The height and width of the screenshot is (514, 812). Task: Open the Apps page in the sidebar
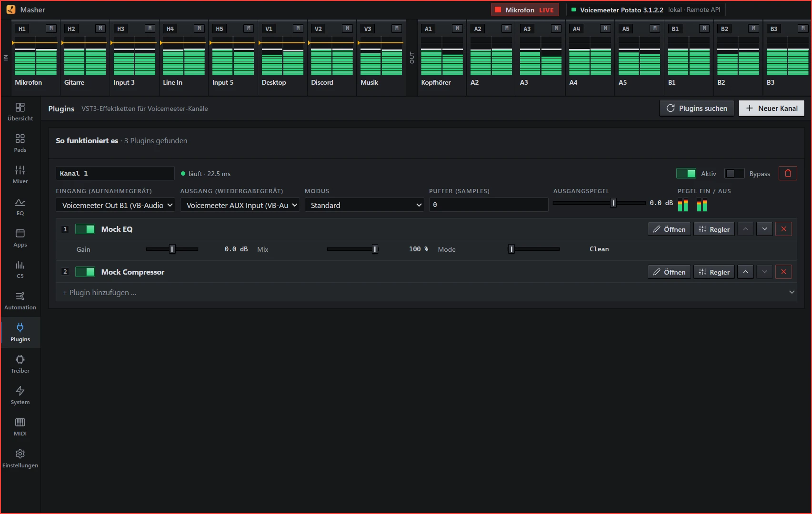[20, 238]
